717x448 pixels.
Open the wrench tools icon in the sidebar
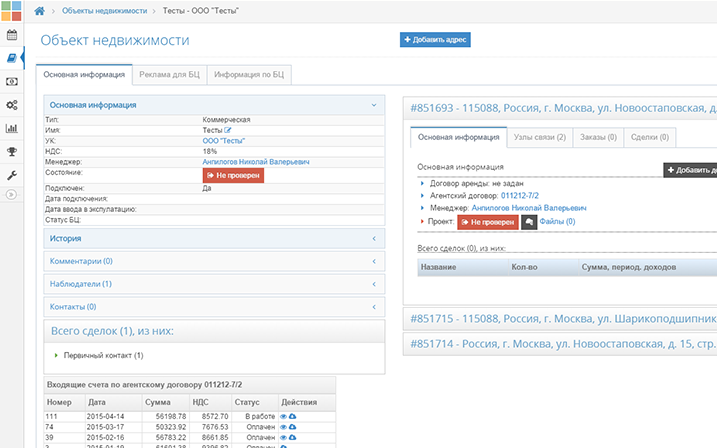[x=12, y=175]
